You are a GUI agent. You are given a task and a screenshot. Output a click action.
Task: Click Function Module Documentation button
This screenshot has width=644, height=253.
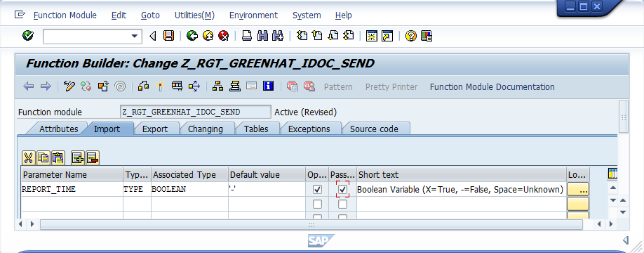492,87
